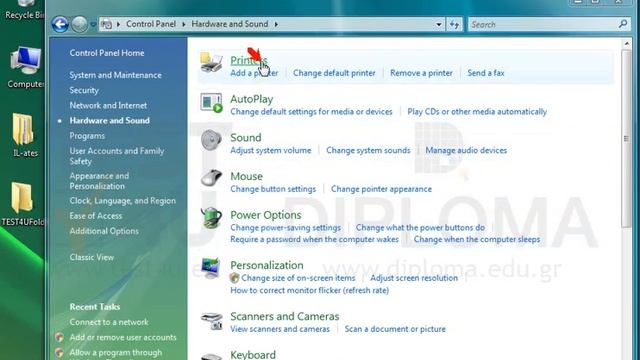Screen dimensions: 640x360
Task: Click Remove a printer link
Action: coord(421,73)
